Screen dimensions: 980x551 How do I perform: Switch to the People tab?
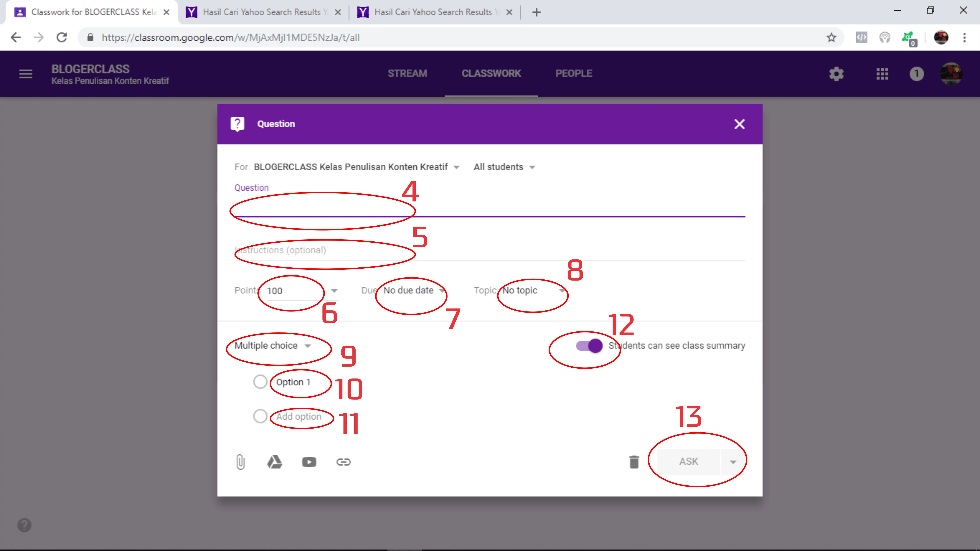[573, 74]
